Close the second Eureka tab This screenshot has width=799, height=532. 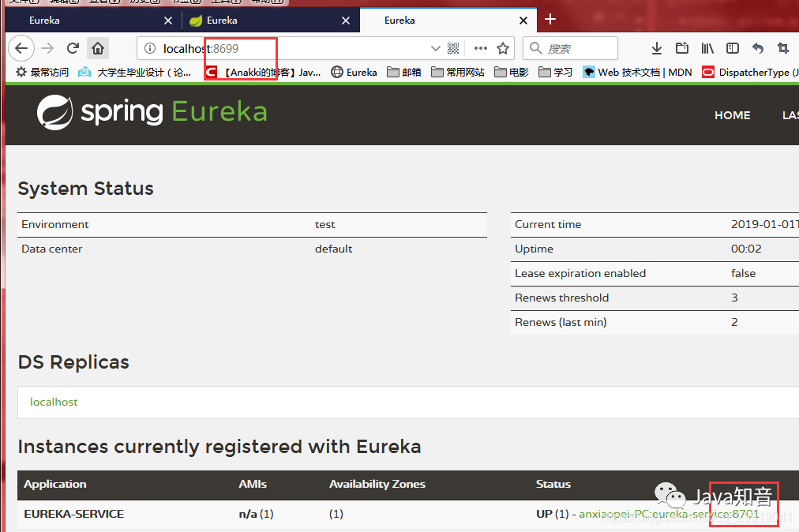[x=346, y=21]
